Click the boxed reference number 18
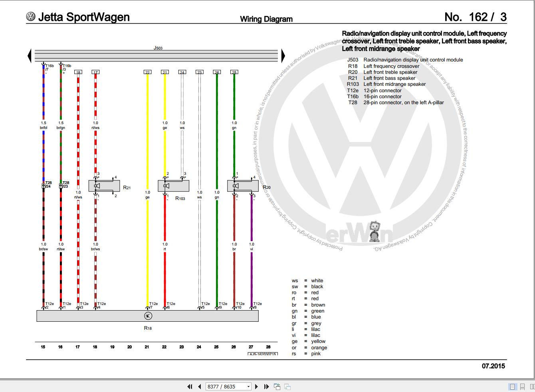Viewport: 535px width, 392px height. (78, 72)
